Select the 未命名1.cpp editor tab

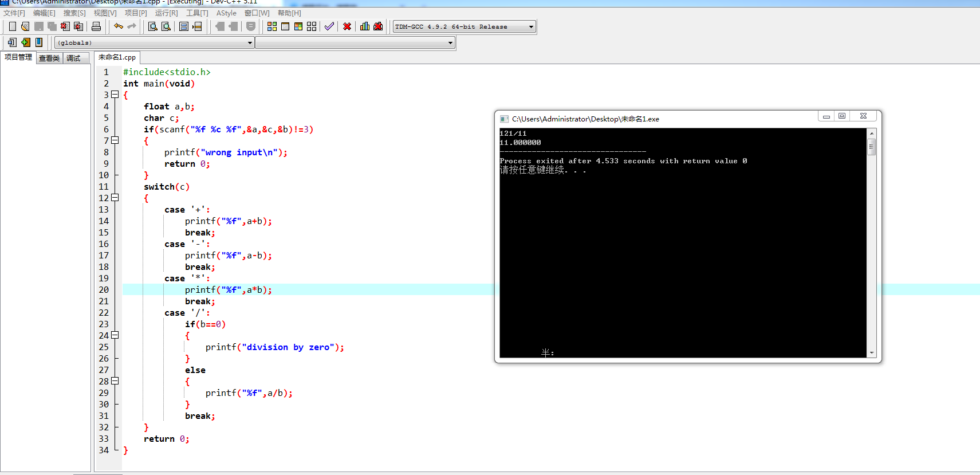(117, 57)
